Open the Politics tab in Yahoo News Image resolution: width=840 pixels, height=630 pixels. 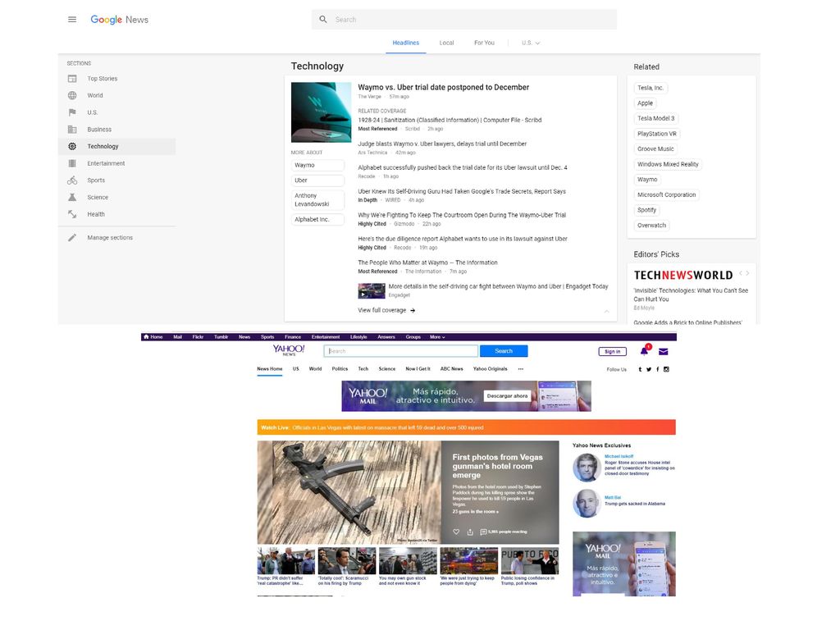click(x=340, y=368)
